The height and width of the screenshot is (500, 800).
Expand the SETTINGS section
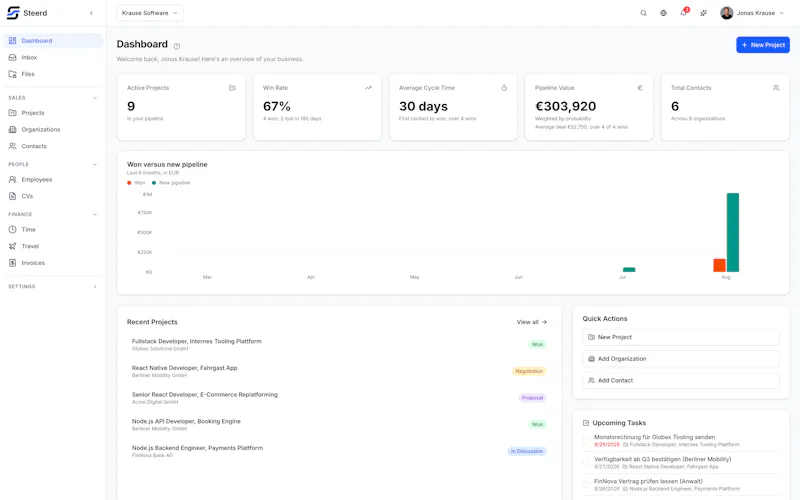pyautogui.click(x=95, y=287)
